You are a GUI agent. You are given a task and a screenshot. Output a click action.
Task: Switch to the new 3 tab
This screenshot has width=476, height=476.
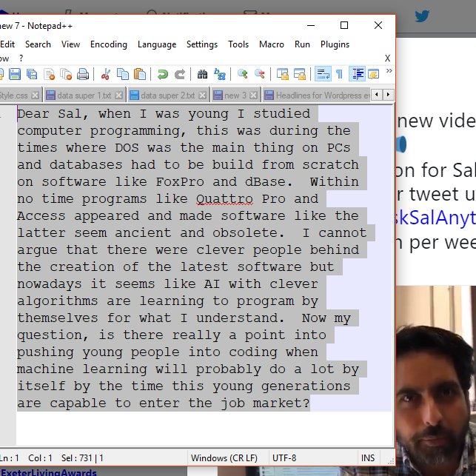click(235, 95)
